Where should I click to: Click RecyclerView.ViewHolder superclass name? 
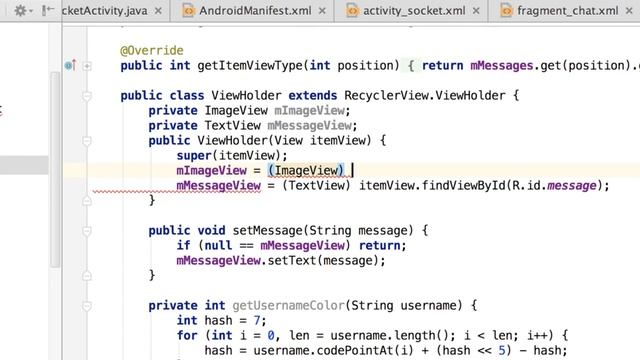424,96
